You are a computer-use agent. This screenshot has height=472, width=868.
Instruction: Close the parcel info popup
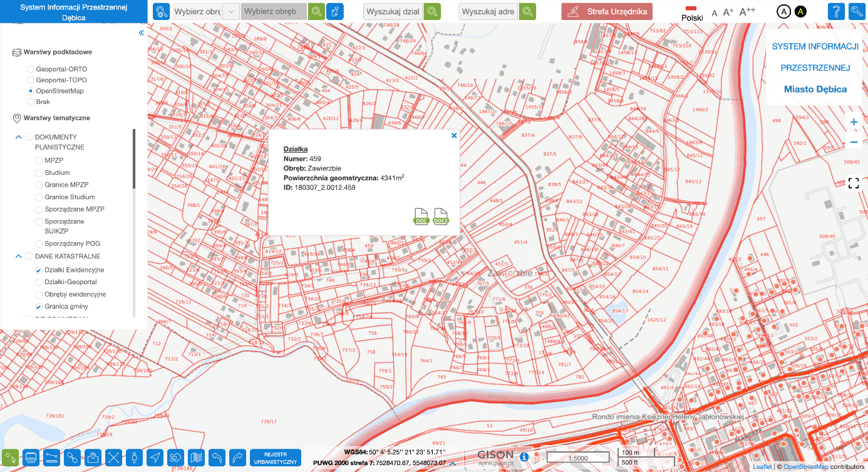[x=454, y=135]
